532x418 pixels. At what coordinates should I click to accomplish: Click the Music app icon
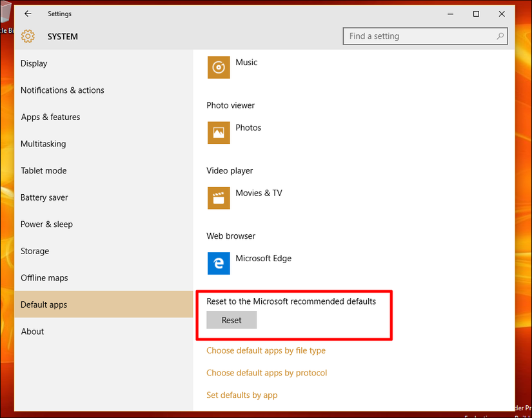[x=219, y=67]
